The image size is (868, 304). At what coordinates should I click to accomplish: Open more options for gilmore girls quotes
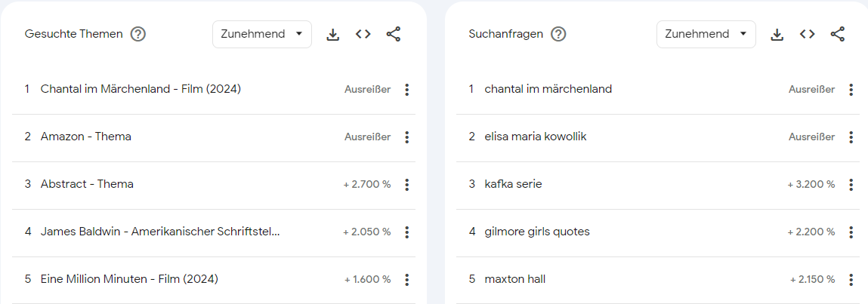click(851, 232)
